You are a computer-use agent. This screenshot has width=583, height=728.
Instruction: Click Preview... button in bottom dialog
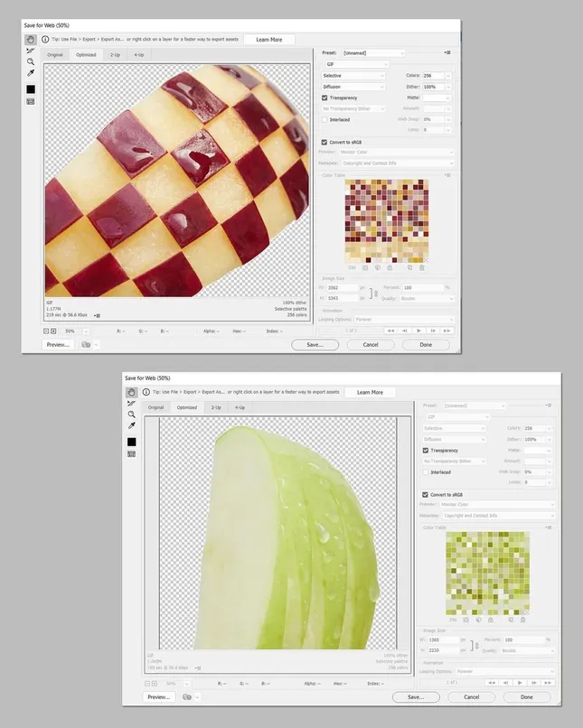click(x=159, y=697)
